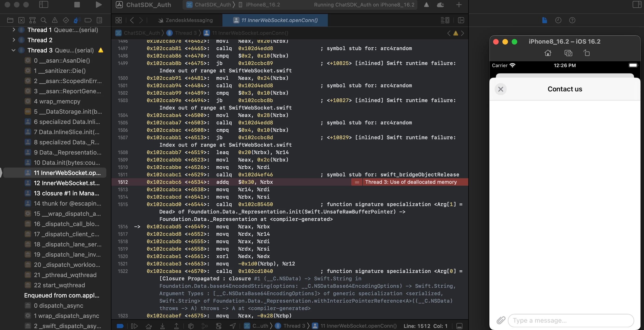Toggle breakpoints activation in the debug bar
The width and height of the screenshot is (644, 330).
click(x=120, y=326)
